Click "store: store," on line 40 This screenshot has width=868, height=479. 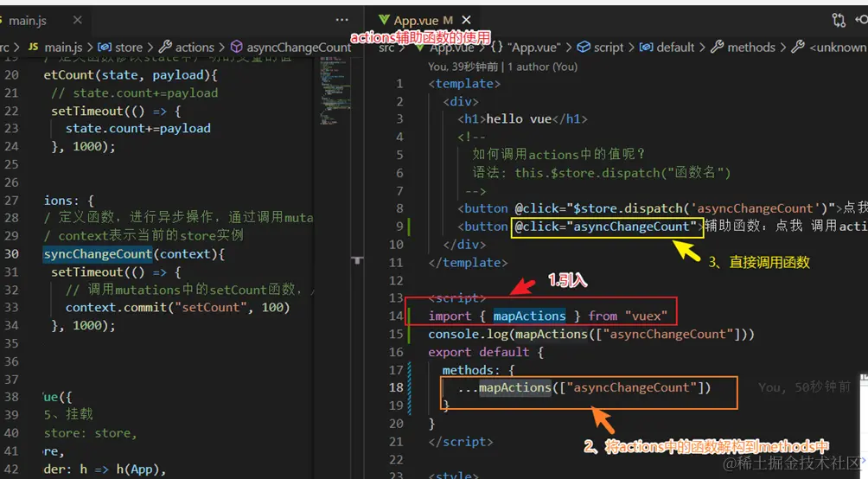[x=90, y=433]
